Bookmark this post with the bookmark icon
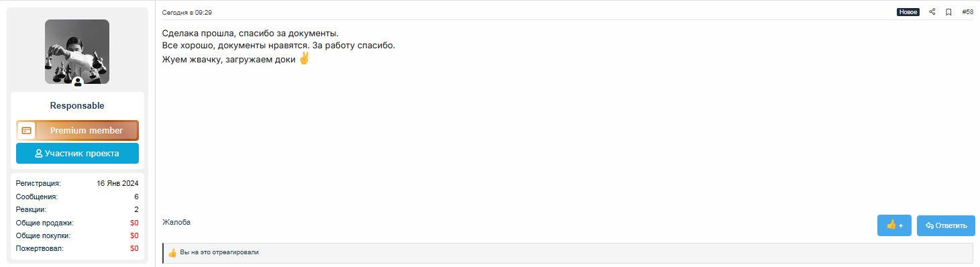Viewport: 980px width, 267px height. coord(948,12)
